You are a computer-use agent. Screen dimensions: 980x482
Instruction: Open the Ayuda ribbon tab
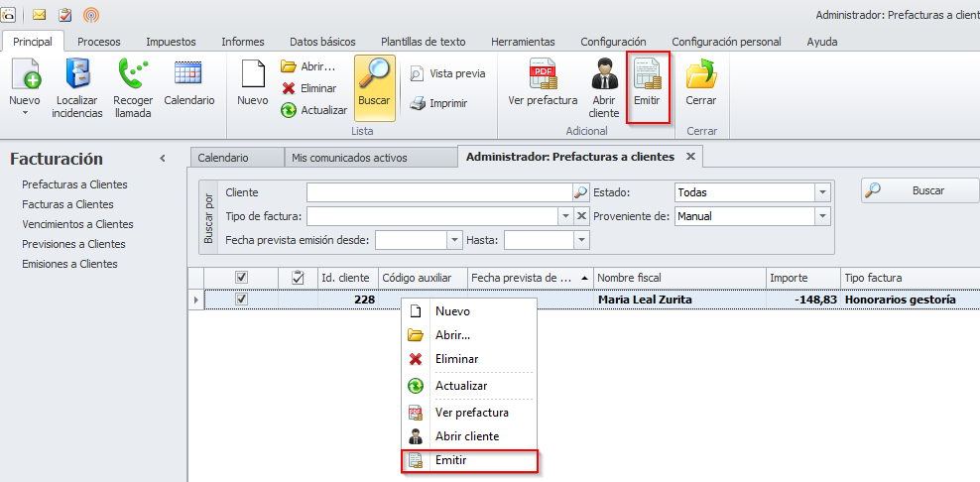click(x=822, y=42)
